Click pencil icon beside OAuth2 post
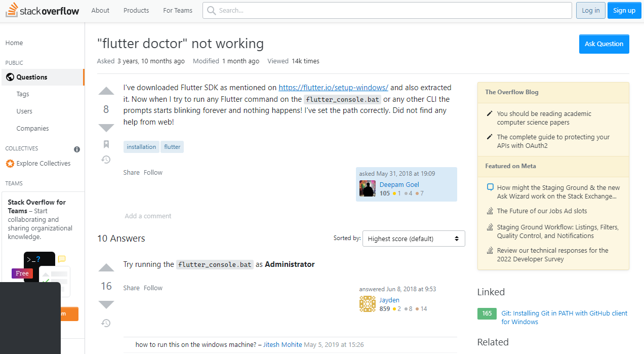 (x=490, y=137)
